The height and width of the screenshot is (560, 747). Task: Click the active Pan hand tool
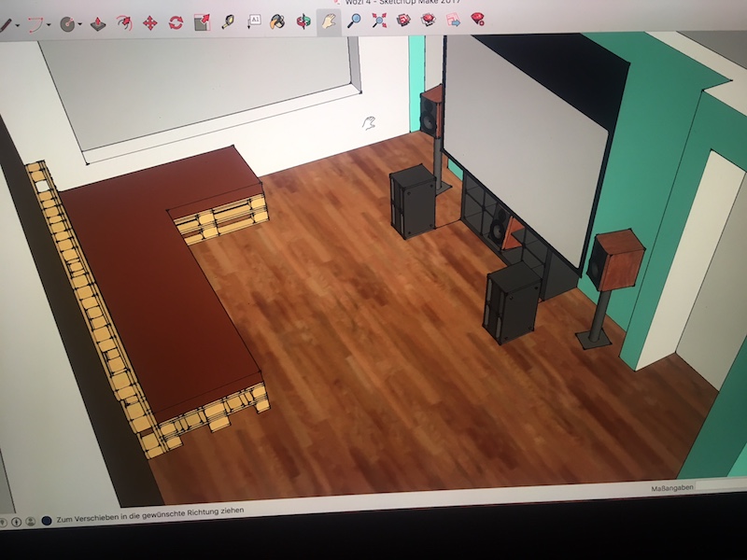(x=329, y=21)
